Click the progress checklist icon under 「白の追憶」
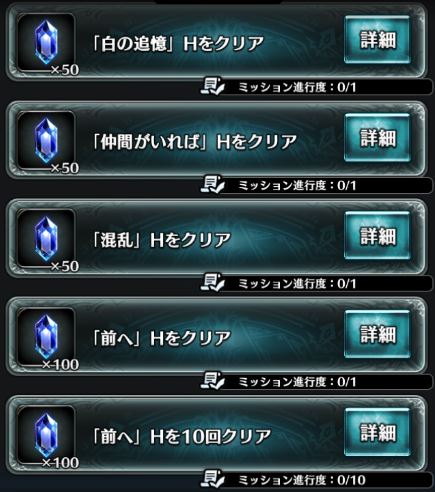Screen dimensions: 435x492 [212, 86]
